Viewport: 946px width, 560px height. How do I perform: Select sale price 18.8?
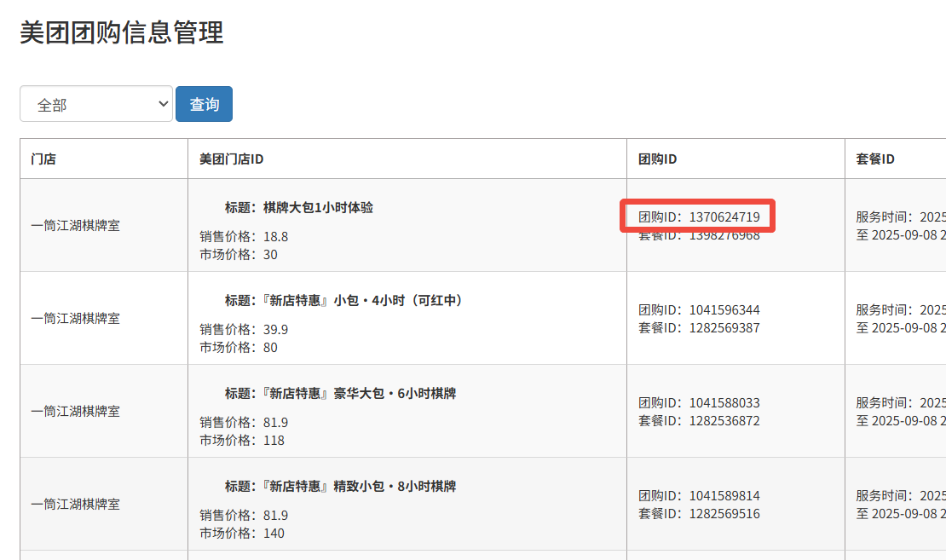point(276,237)
